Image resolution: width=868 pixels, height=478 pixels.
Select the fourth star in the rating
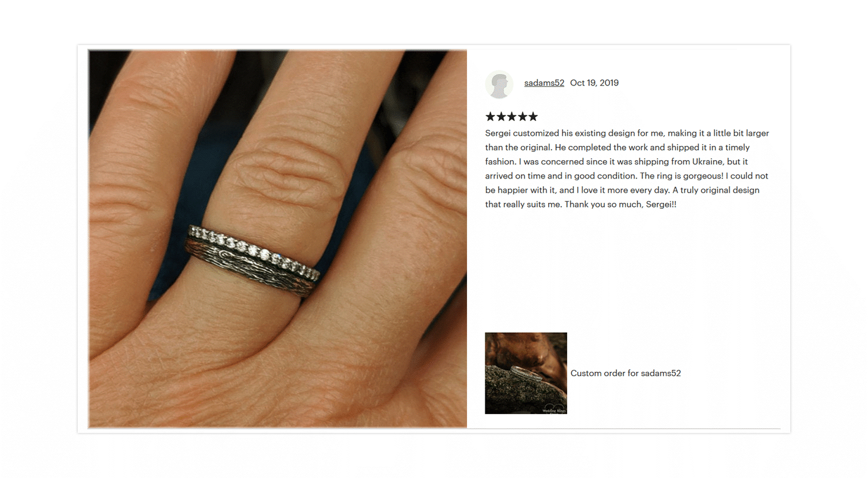pos(522,117)
